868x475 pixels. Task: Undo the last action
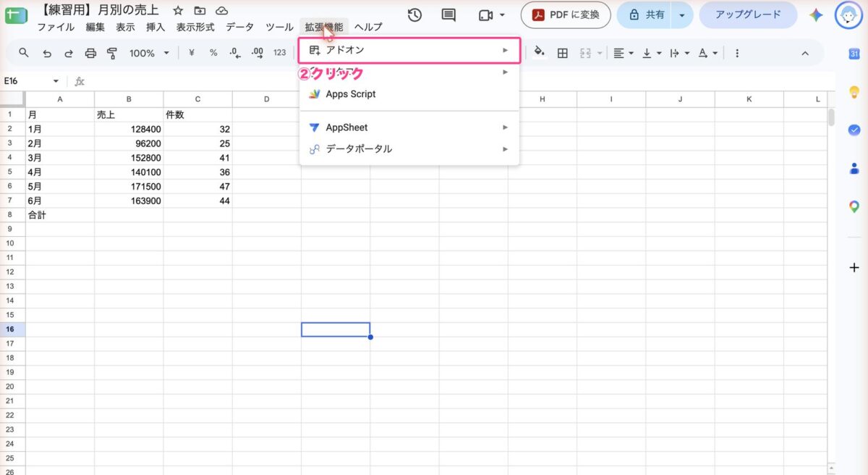point(47,53)
